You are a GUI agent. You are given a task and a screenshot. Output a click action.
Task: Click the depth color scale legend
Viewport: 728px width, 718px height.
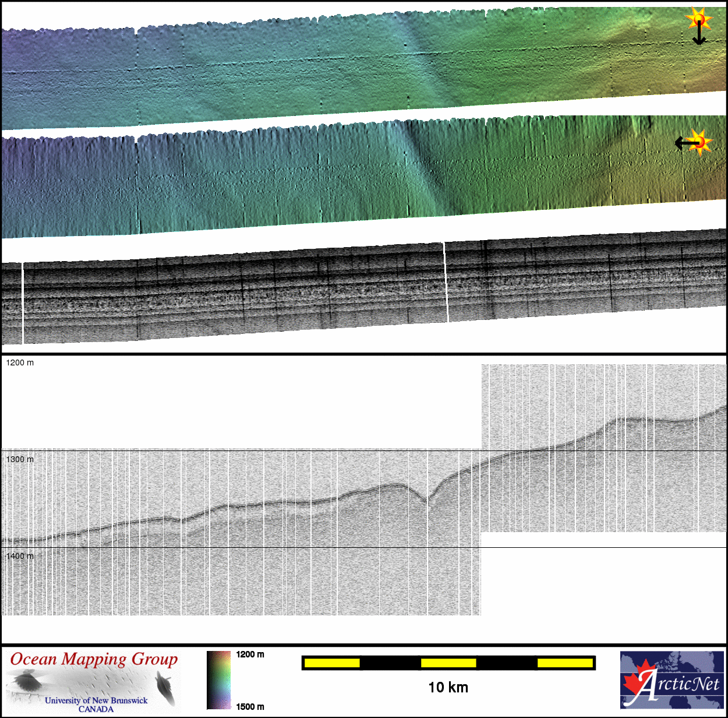pyautogui.click(x=218, y=680)
